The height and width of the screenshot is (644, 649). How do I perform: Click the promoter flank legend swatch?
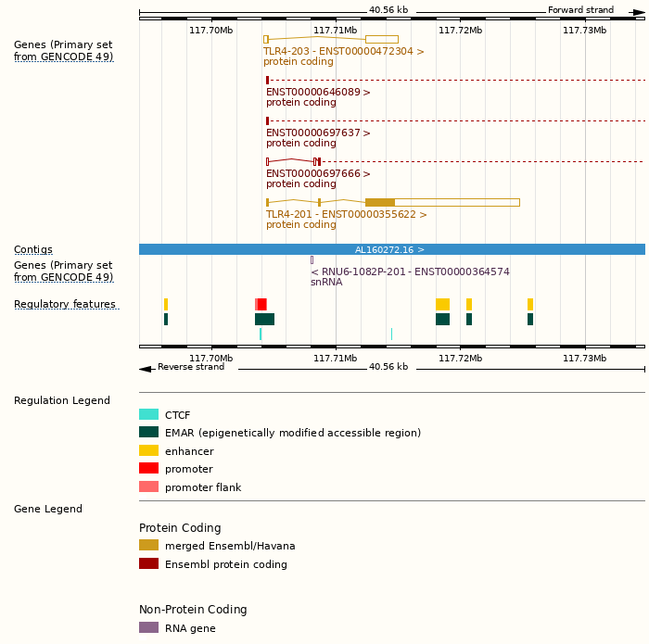click(148, 487)
